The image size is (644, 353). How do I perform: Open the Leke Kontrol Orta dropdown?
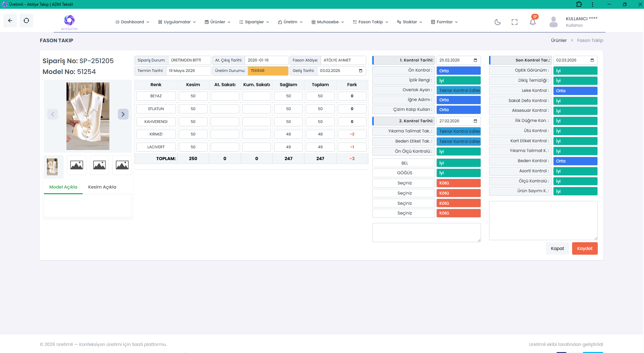(x=575, y=91)
